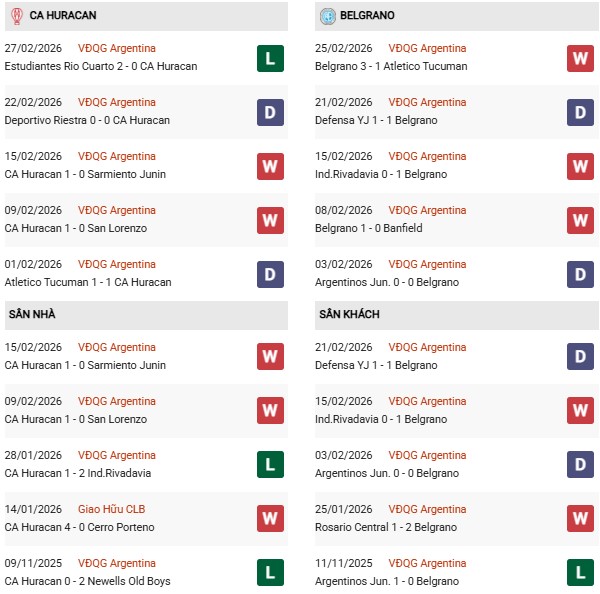The image size is (600, 594).
Task: Click the L badge for Estudiantes Rio Cuarto match
Action: pos(270,58)
